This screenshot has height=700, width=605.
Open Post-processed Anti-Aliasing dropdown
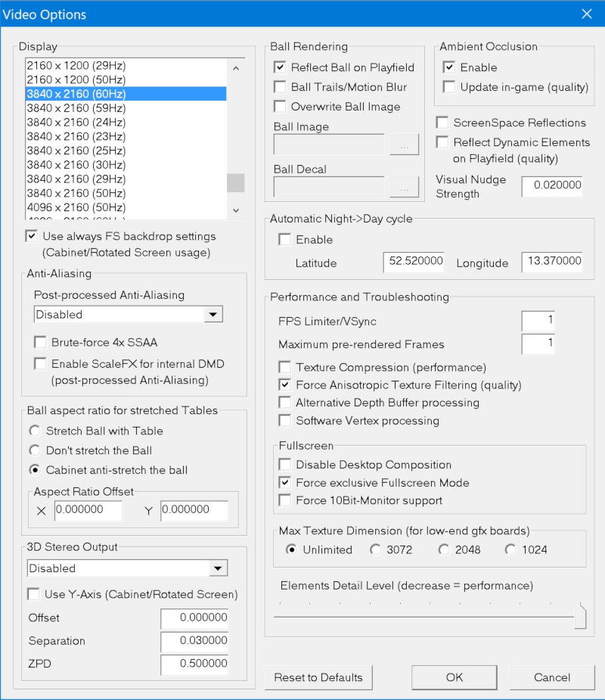[x=214, y=315]
